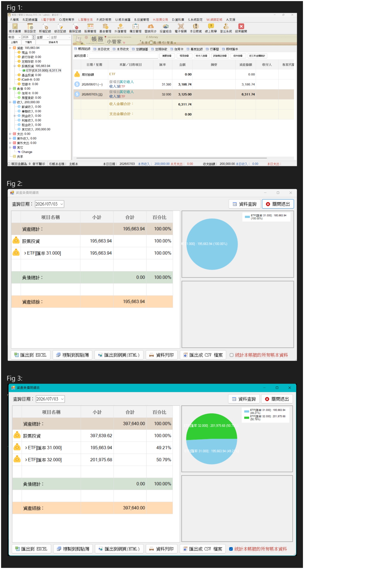Screen dimensions: 392x569
Task: Launch 雲端同步 cloud sync
Action: tap(150, 28)
